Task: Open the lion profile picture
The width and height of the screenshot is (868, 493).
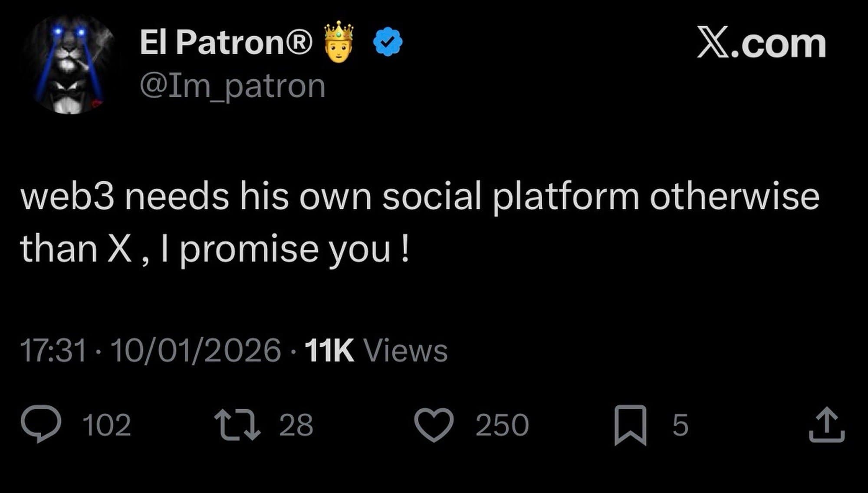Action: point(70,64)
